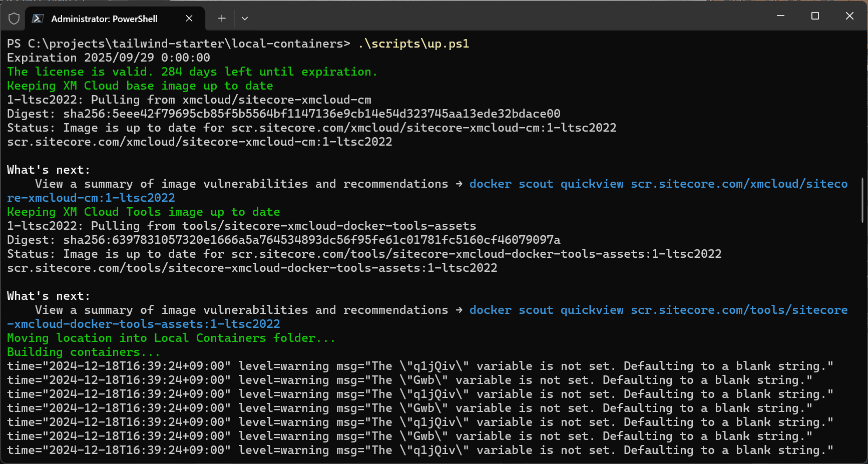The height and width of the screenshot is (464, 868).
Task: Click the PowerShell icon on the tab
Action: pos(38,19)
